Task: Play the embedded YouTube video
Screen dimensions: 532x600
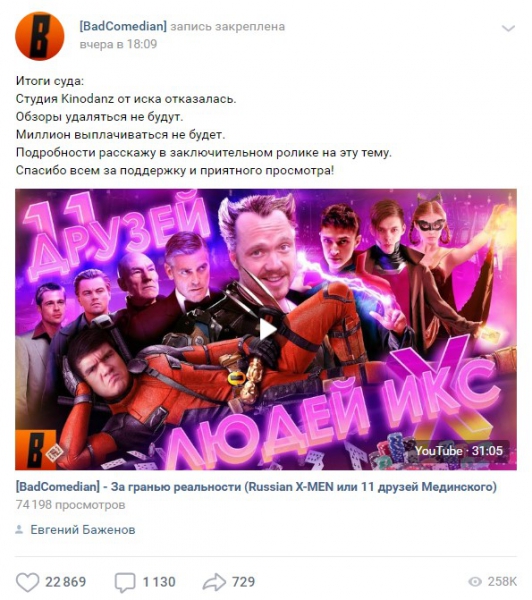Action: (x=267, y=329)
